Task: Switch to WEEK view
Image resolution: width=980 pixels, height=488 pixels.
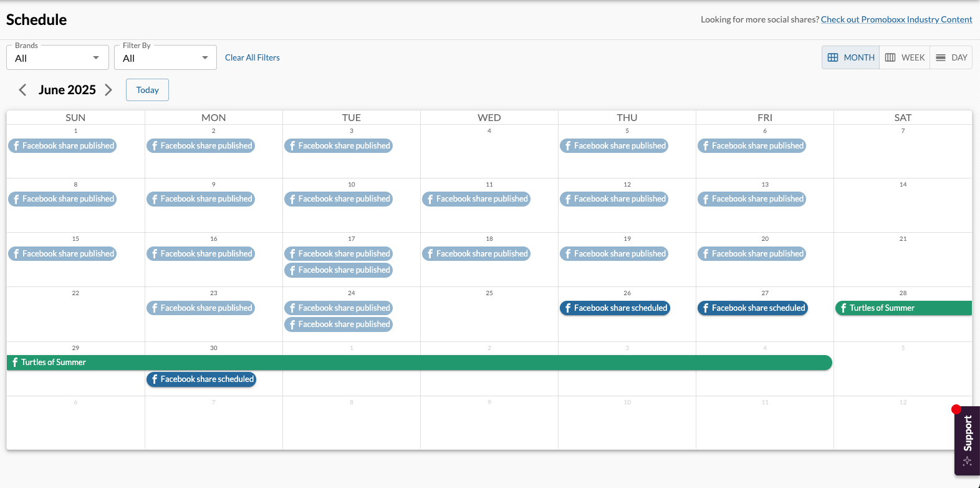Action: tap(905, 57)
